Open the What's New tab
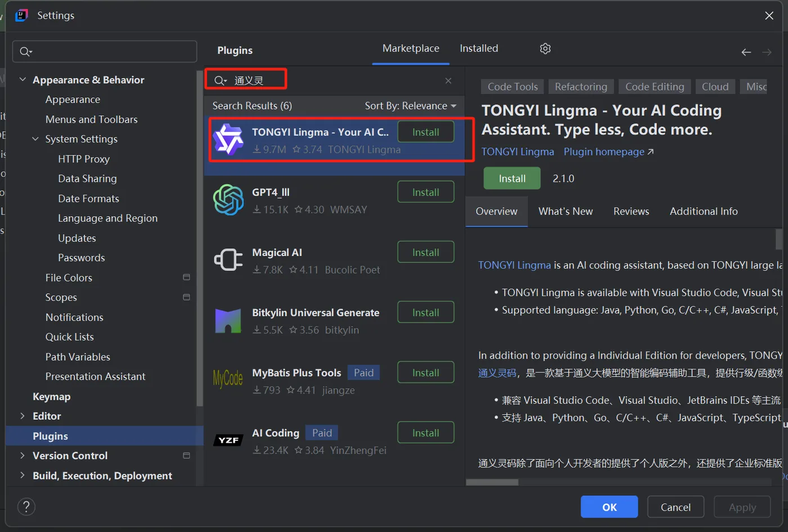Screen dimensions: 788x532 [x=566, y=211]
